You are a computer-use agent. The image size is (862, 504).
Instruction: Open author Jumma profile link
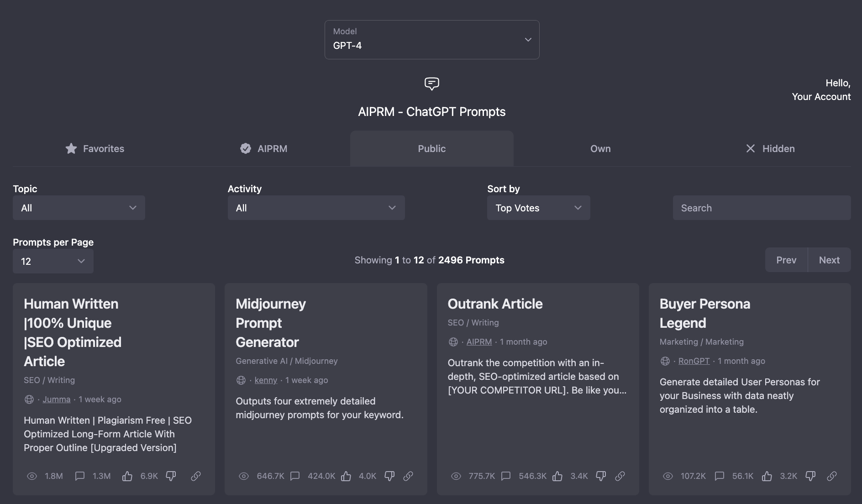tap(57, 399)
